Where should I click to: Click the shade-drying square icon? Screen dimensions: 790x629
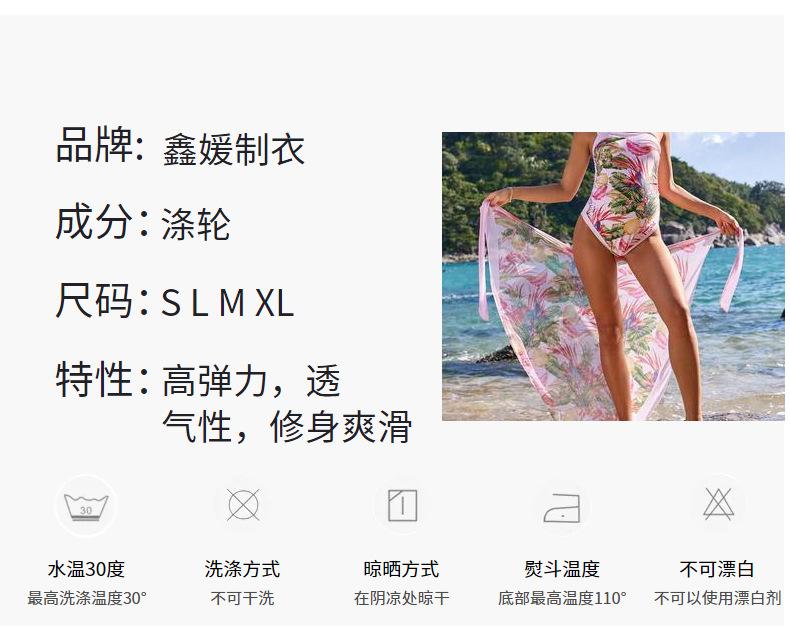coord(403,505)
